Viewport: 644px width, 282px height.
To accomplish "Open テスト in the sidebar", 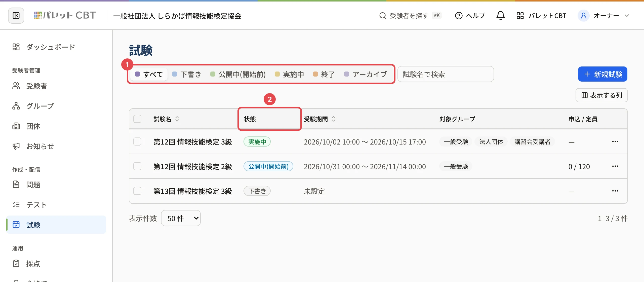I will pyautogui.click(x=56, y=205).
